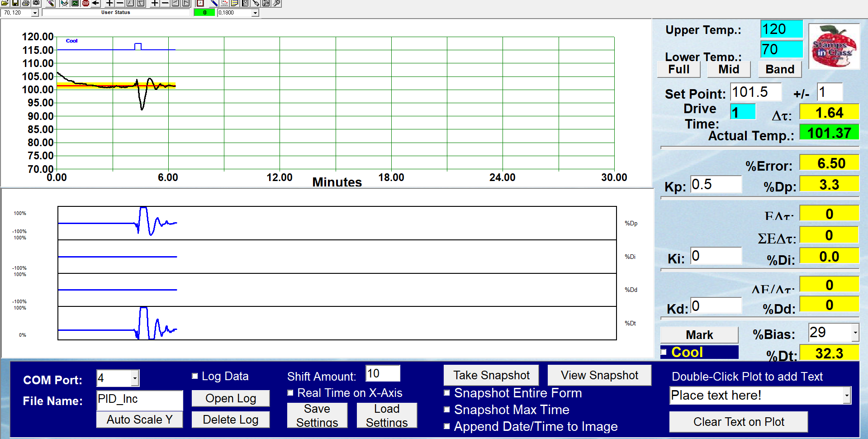The image size is (868, 439).
Task: Click the open folder toolbar icon
Action: [5, 3]
